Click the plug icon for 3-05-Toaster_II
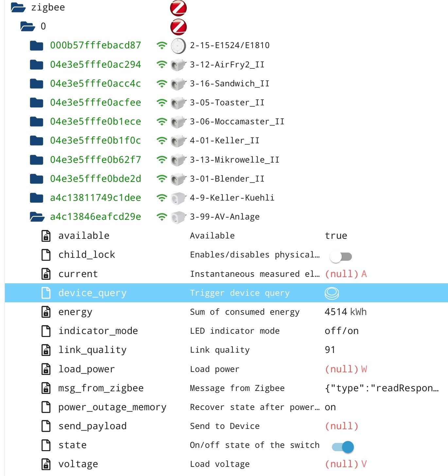Viewport: 448px width, 476px height. [x=179, y=103]
